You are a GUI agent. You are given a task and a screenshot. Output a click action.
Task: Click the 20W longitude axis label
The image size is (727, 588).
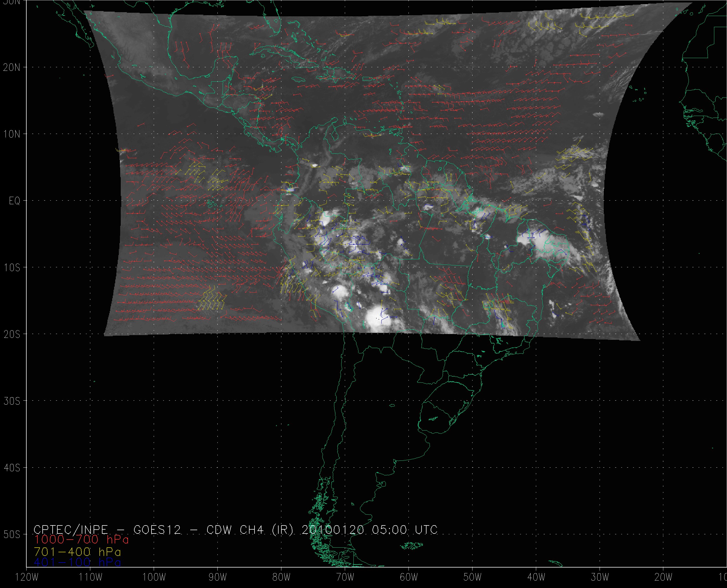click(664, 577)
